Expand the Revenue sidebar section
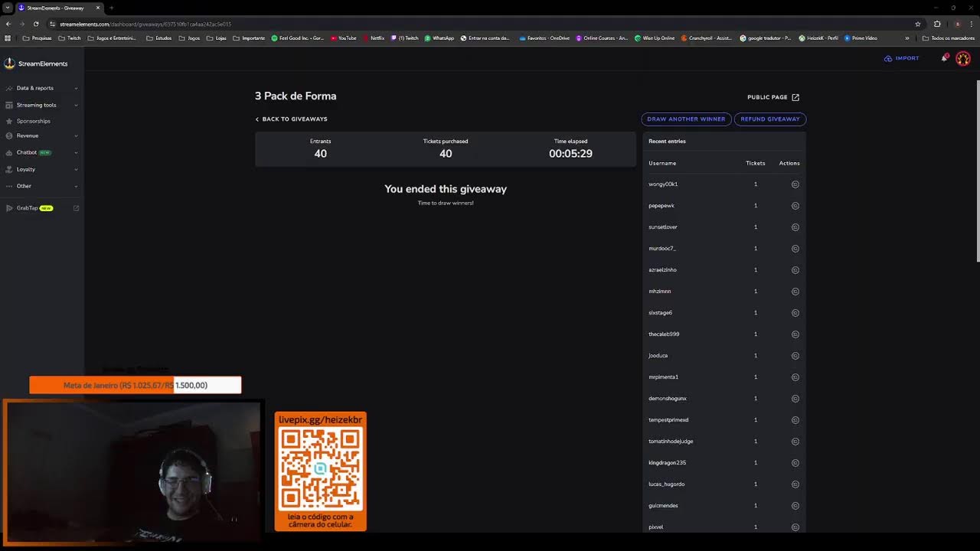Image resolution: width=980 pixels, height=551 pixels. [41, 135]
